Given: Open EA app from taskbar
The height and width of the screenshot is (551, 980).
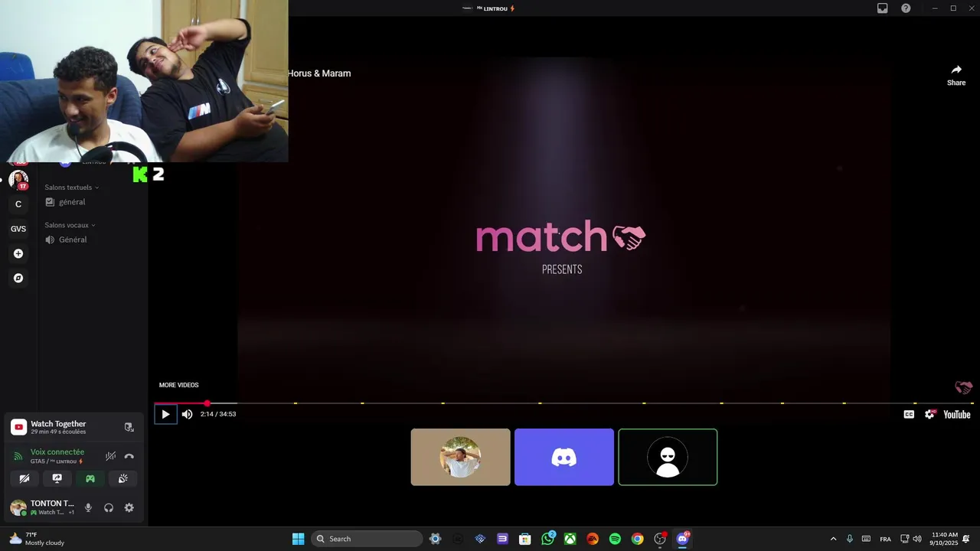Looking at the screenshot, I should point(593,539).
